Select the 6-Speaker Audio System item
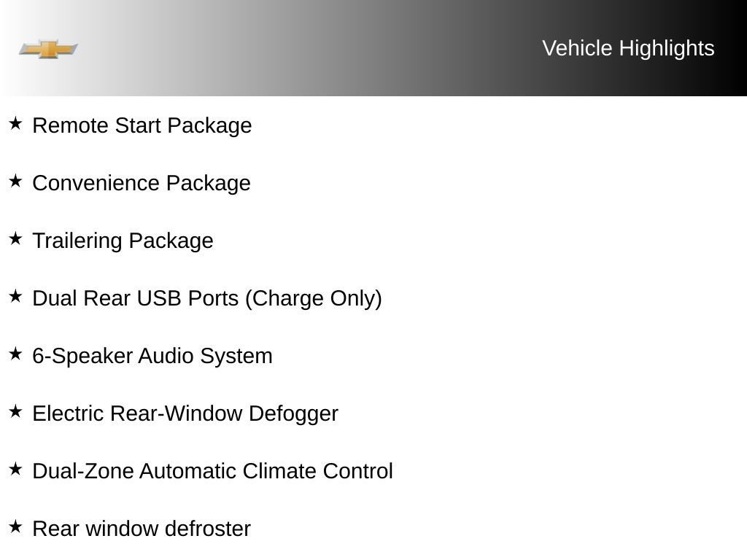This screenshot has width=747, height=560. pyautogui.click(x=152, y=357)
